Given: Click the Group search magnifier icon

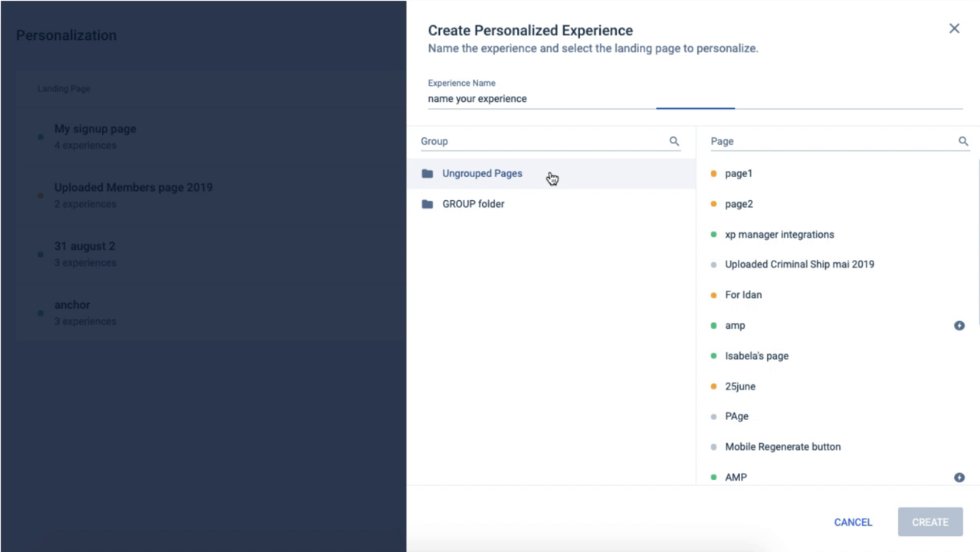Looking at the screenshot, I should [x=674, y=141].
